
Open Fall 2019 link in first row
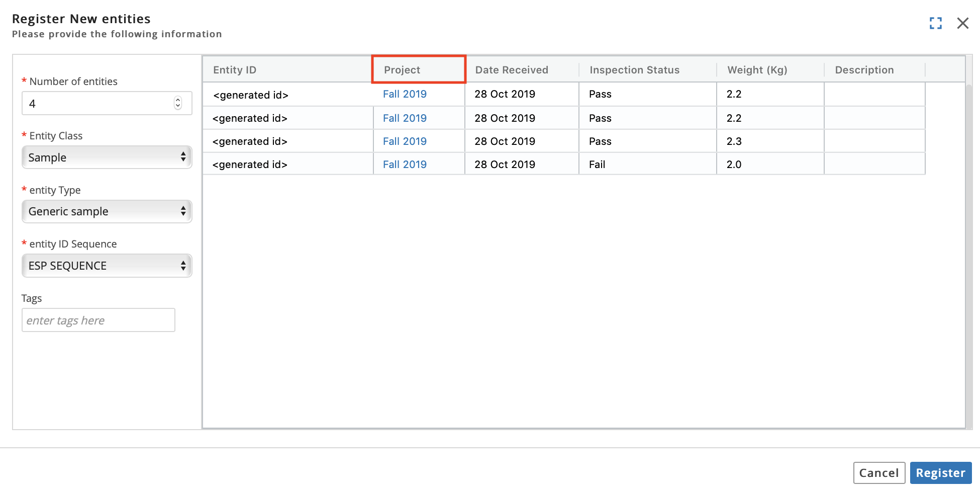[x=405, y=94]
